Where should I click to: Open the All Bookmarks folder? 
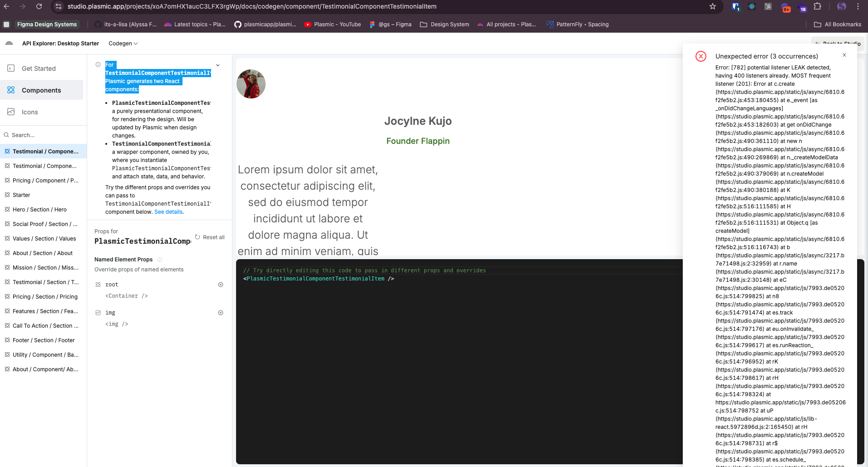point(838,25)
